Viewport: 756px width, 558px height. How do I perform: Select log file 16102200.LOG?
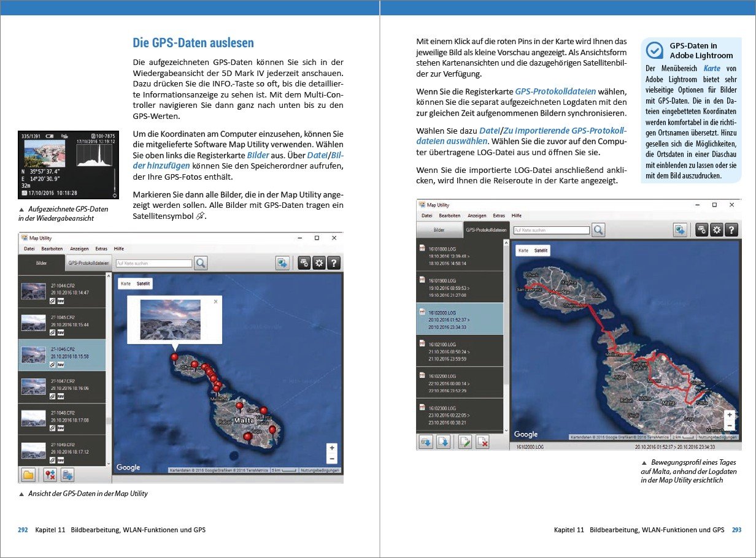[x=460, y=383]
